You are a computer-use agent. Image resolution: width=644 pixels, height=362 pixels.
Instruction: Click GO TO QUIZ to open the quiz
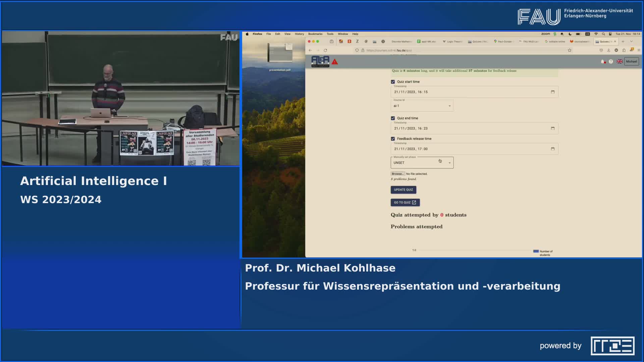[405, 202]
